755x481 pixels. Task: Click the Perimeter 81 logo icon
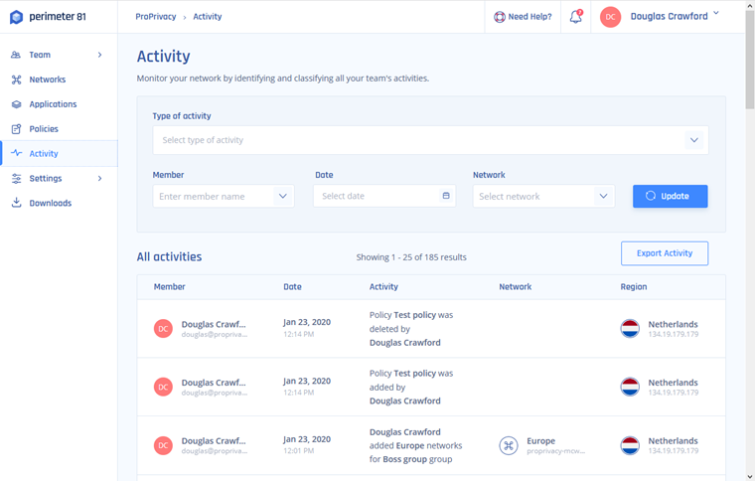(x=16, y=17)
